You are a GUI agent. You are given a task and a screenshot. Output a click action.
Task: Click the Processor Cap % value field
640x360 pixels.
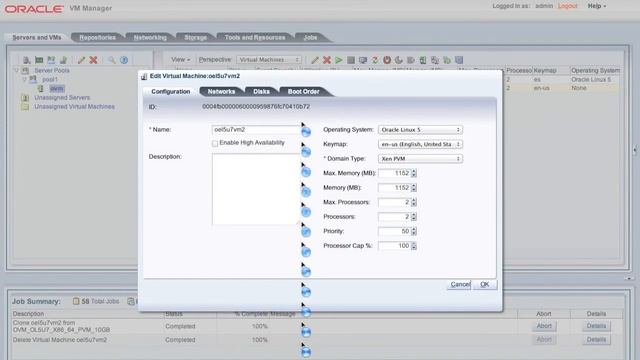point(394,246)
